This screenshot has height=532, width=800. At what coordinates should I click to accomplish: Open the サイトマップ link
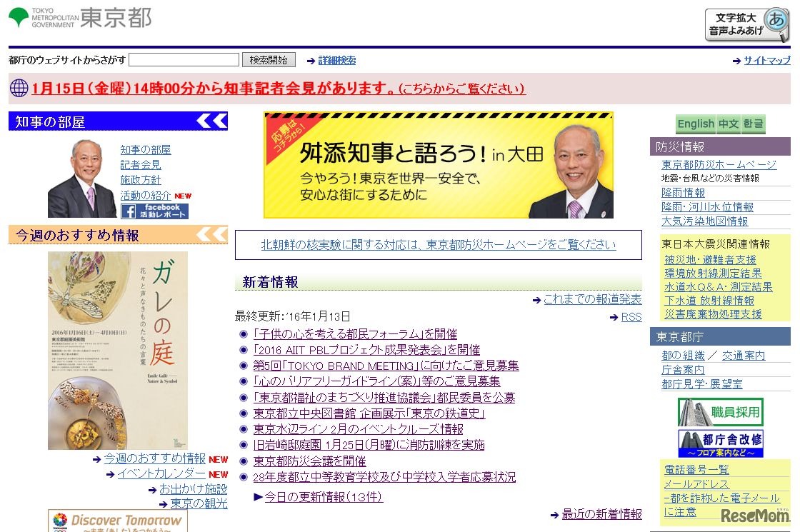[x=767, y=60]
